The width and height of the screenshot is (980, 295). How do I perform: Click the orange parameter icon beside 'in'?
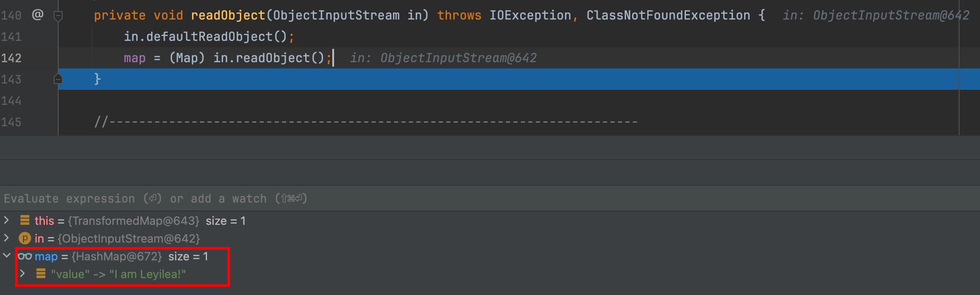pyautogui.click(x=25, y=239)
